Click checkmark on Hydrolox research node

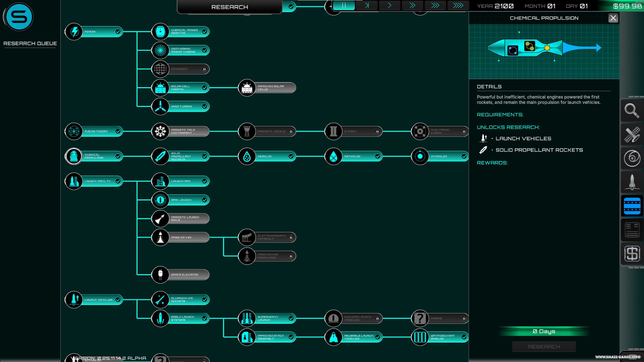click(464, 156)
